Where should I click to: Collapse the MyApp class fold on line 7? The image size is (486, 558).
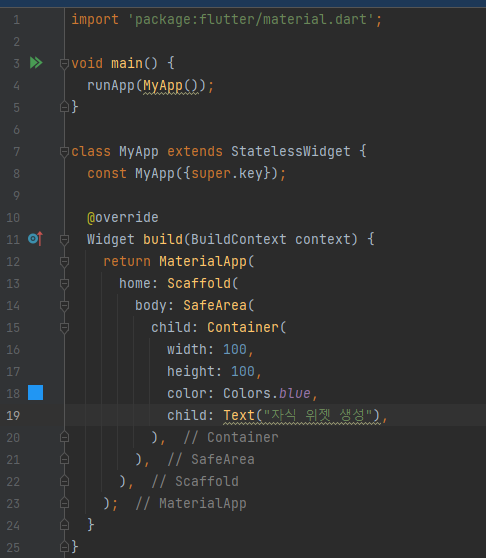[x=64, y=152]
